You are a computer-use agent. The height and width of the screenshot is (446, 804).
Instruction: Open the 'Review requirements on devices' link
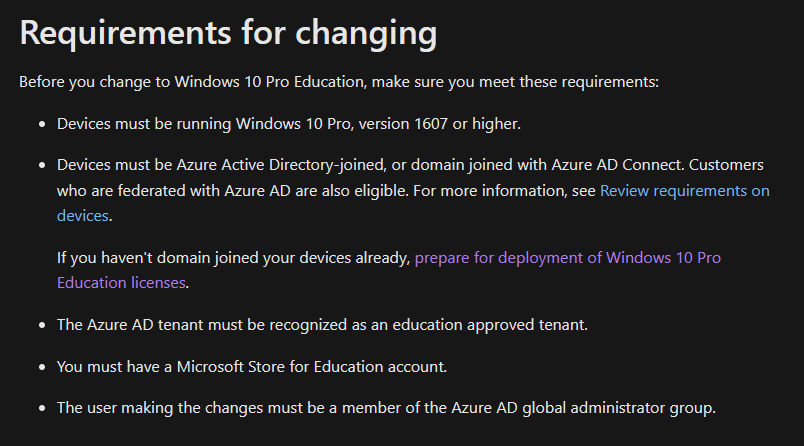click(x=684, y=190)
